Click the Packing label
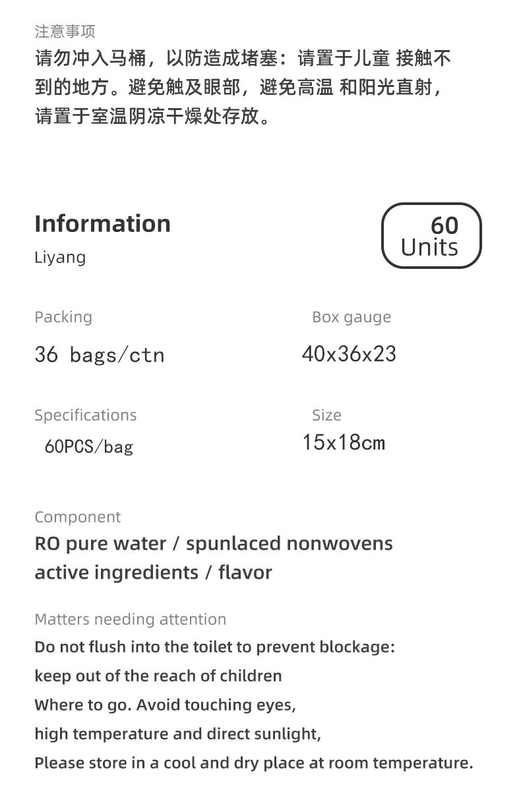 point(63,317)
